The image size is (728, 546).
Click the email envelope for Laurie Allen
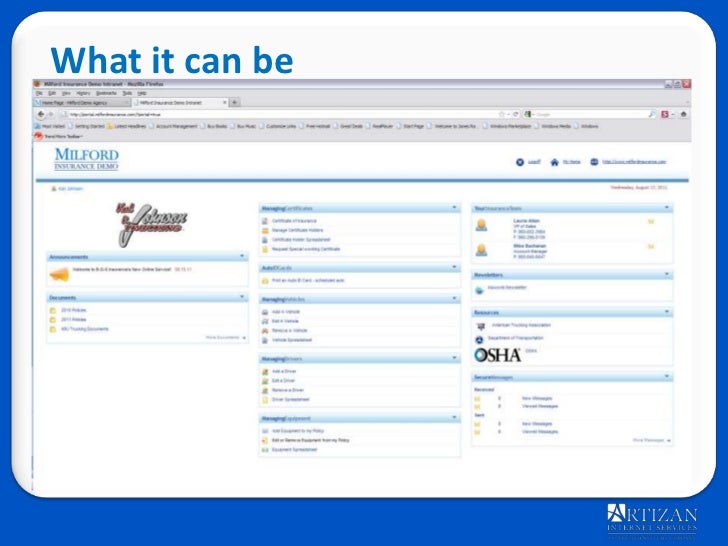651,221
